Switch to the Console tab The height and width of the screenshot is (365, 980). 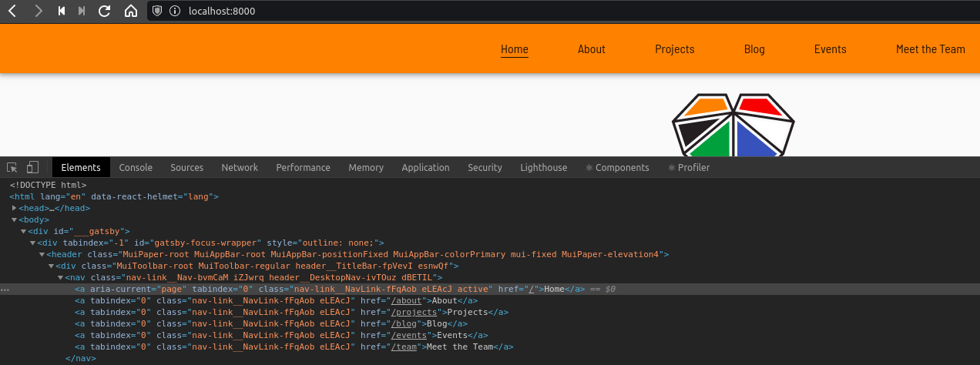[x=136, y=167]
